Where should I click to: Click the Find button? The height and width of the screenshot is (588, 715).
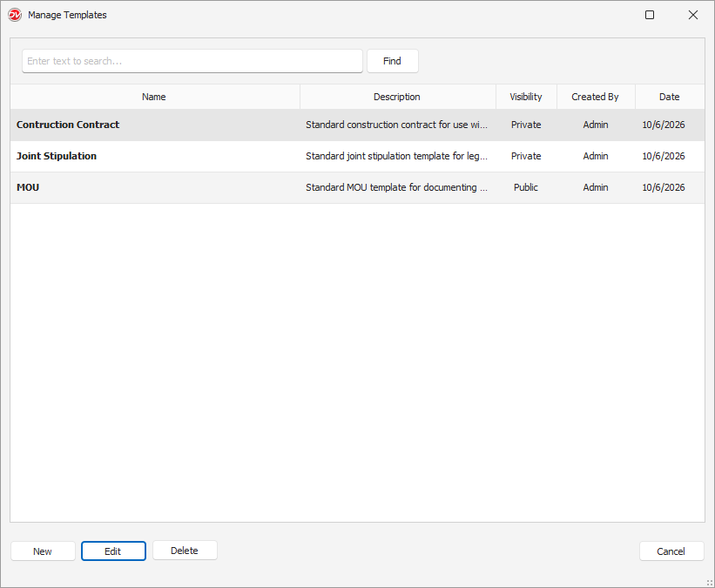(x=392, y=61)
